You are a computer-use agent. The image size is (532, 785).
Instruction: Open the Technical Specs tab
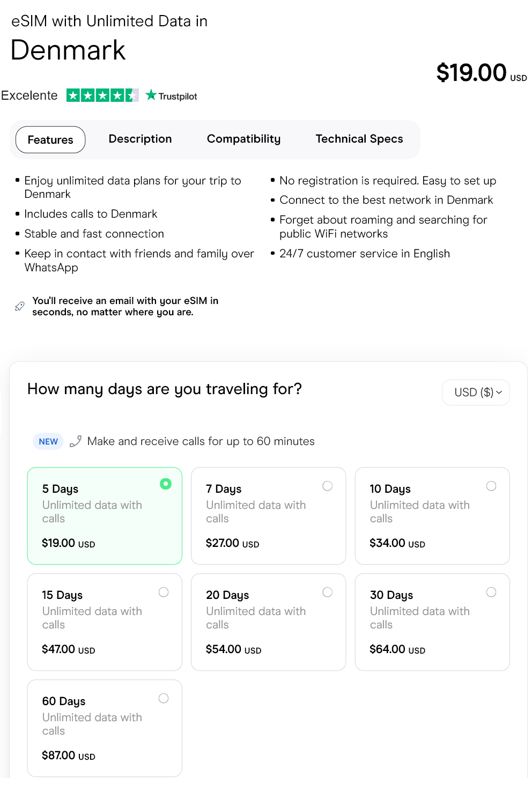(359, 139)
